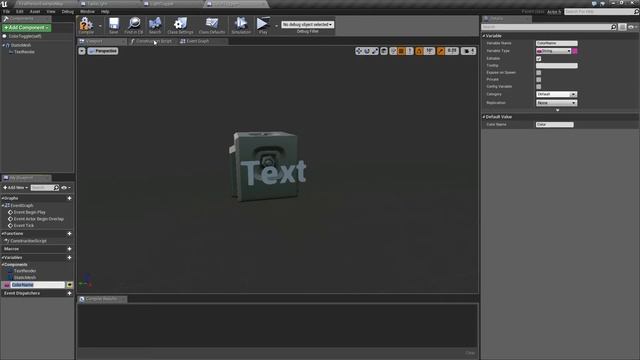Toggle the world/local coordinate space icon
The width and height of the screenshot is (640, 360).
tap(384, 51)
